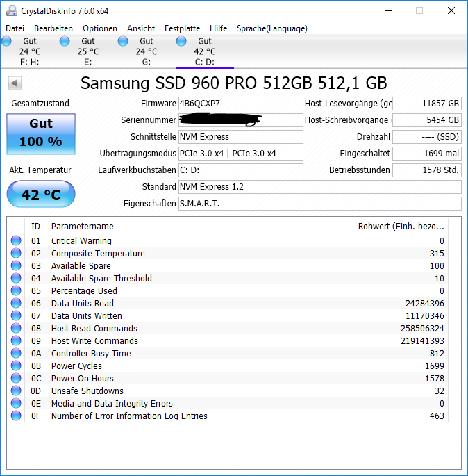Select the Controller Busy Time value 812

tap(437, 354)
